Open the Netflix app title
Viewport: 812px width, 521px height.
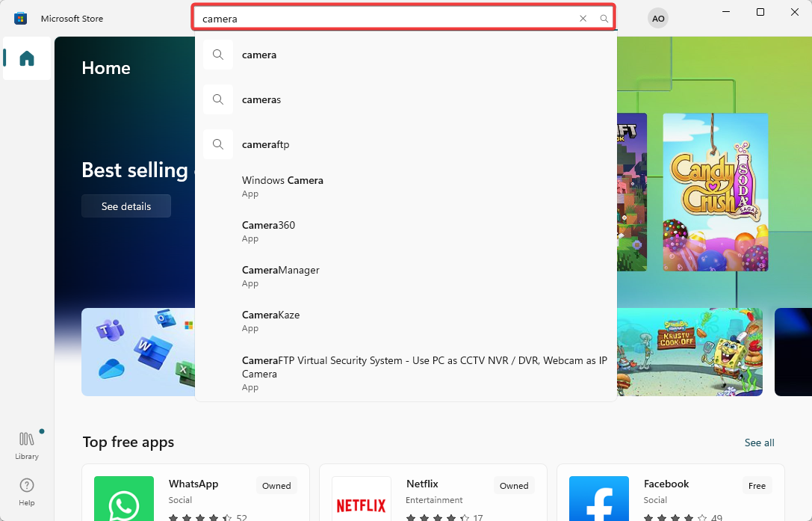point(422,484)
